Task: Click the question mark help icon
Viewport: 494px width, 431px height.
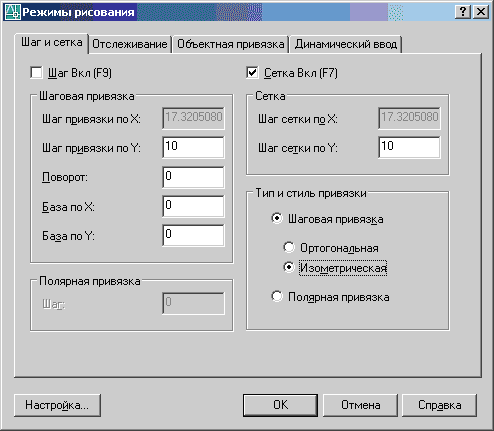Action: (463, 12)
